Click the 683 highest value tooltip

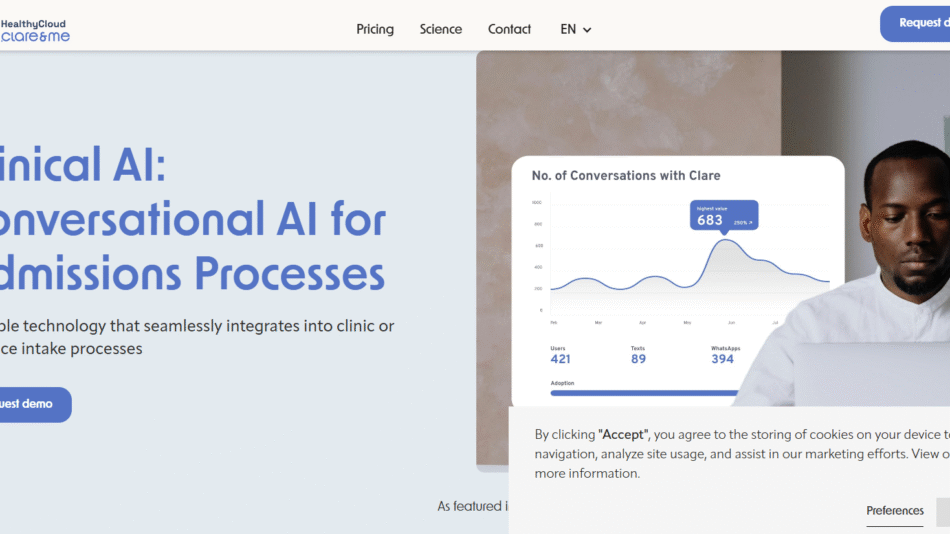click(x=723, y=217)
